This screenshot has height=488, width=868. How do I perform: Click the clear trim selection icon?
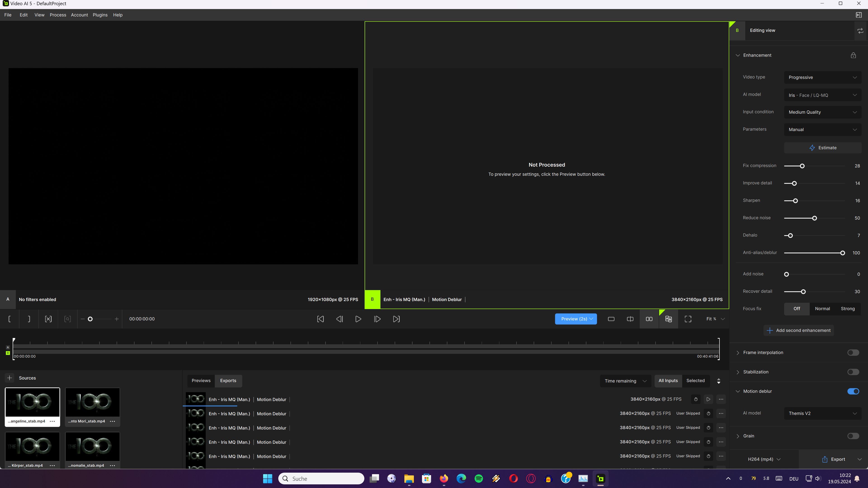click(x=48, y=319)
